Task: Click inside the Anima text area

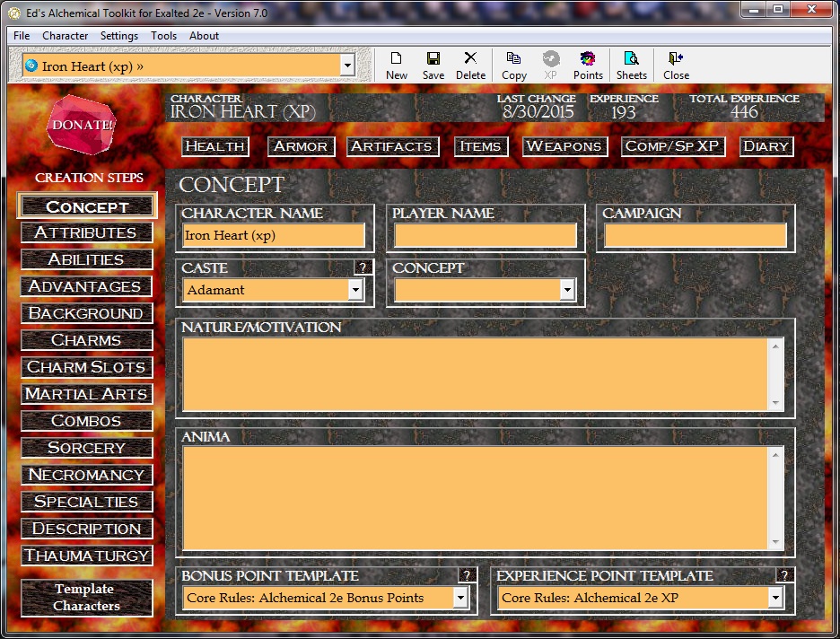Action: [x=475, y=498]
